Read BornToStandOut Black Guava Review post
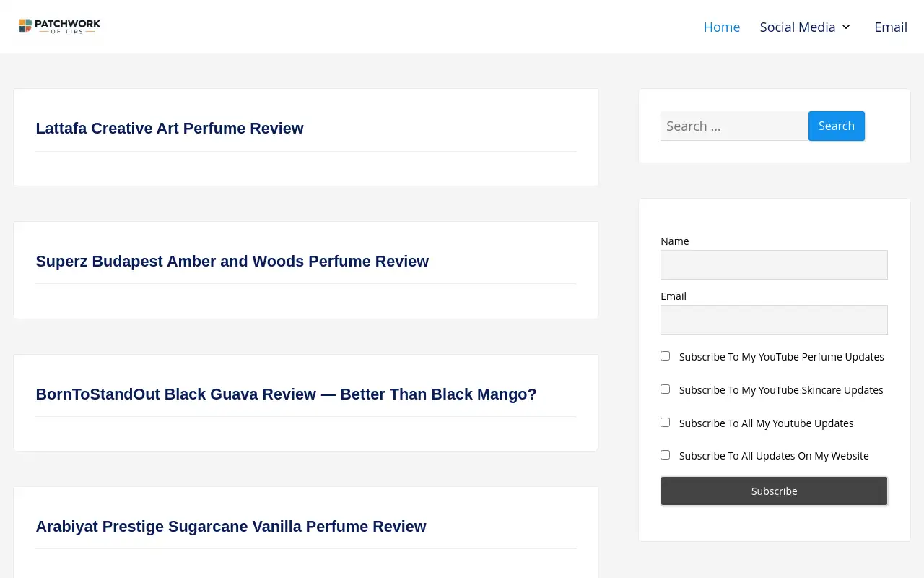Screen dimensions: 924x578 point(286,394)
